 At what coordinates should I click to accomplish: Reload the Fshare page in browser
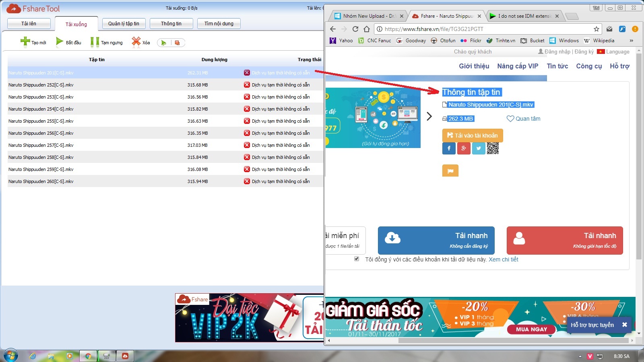click(355, 29)
